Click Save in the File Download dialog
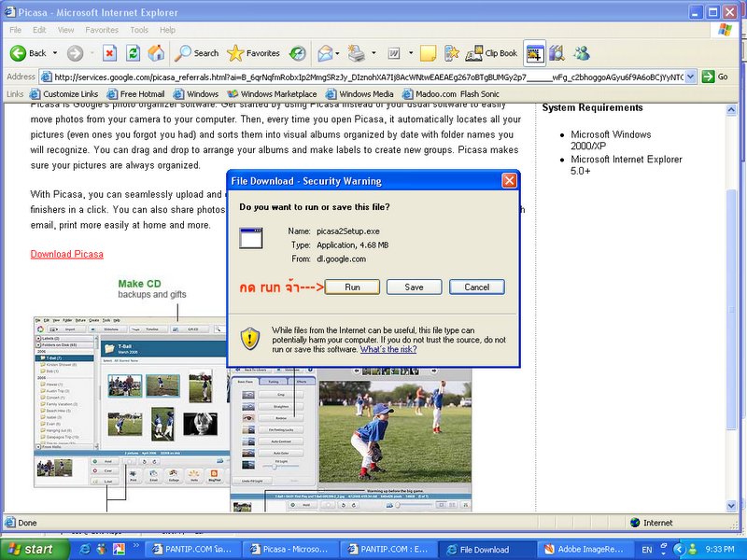Viewport: 747px width, 560px height. click(414, 287)
